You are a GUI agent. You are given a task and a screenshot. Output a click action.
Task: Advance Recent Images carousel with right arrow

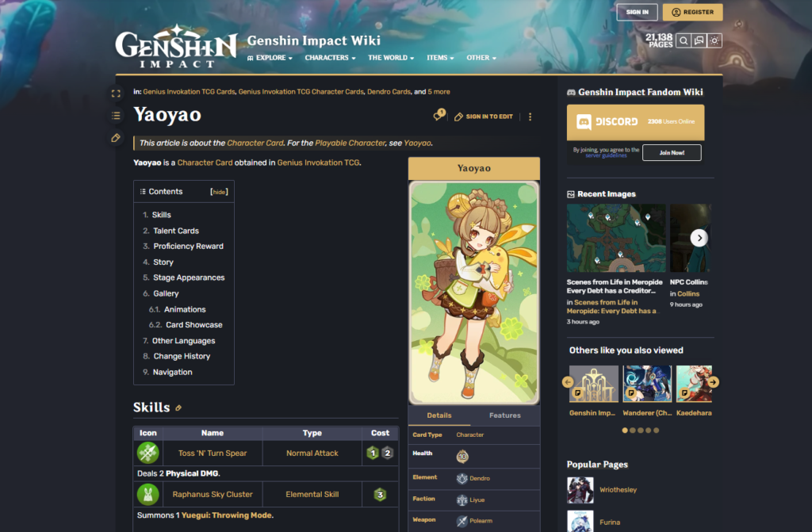[x=699, y=239]
